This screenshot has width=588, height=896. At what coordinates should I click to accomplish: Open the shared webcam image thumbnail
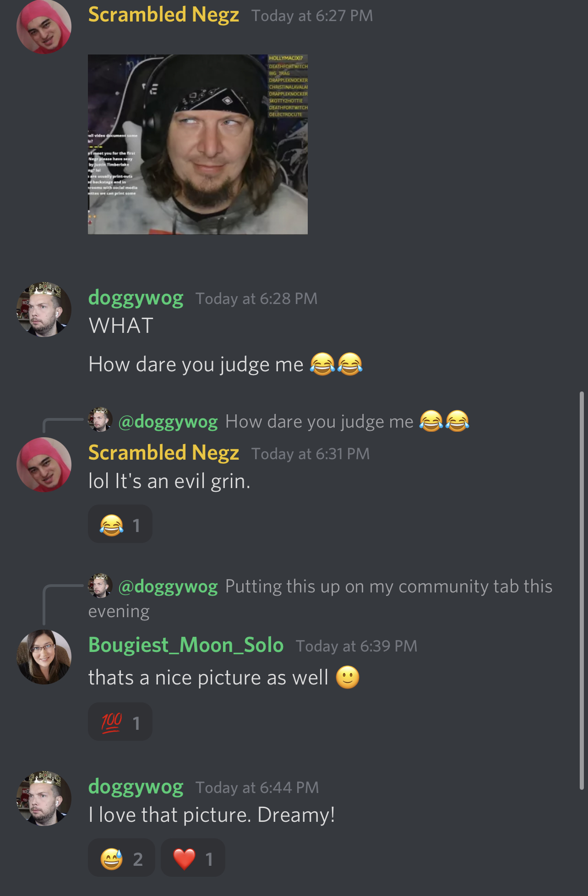(x=198, y=144)
